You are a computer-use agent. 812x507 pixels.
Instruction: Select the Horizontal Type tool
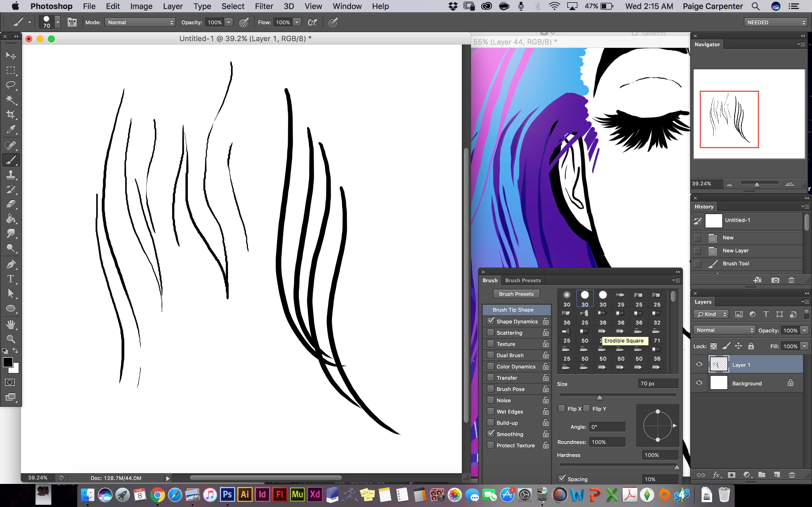11,279
